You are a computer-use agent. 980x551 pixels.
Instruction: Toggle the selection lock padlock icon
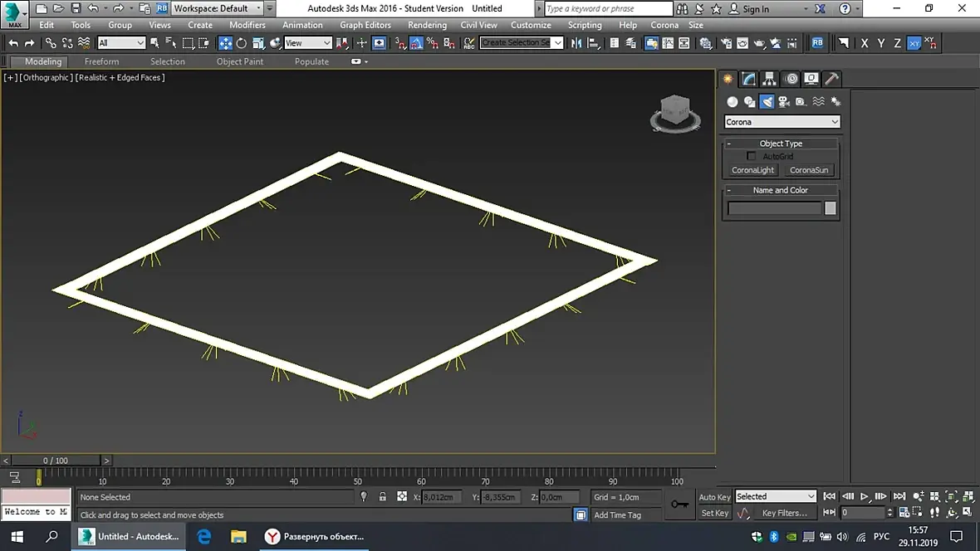382,497
